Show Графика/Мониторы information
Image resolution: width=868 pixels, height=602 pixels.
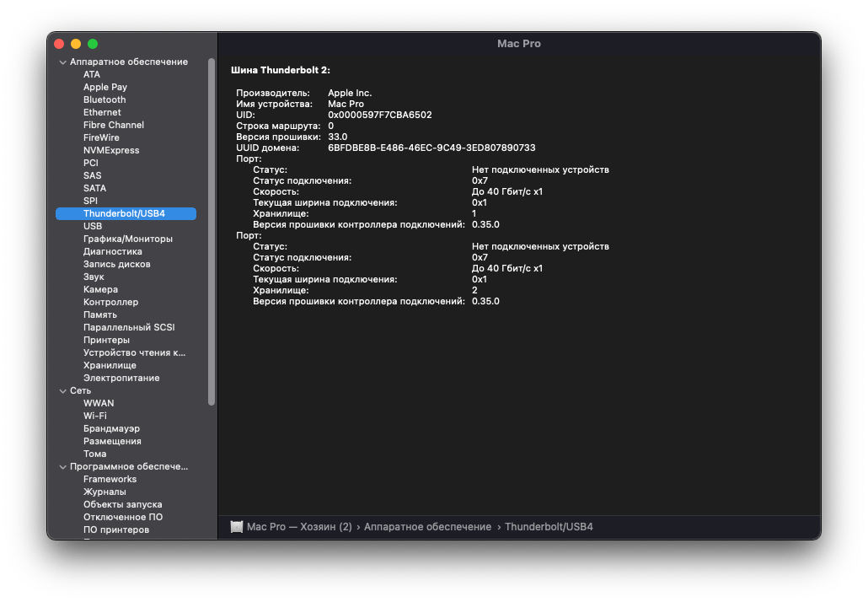(x=128, y=239)
